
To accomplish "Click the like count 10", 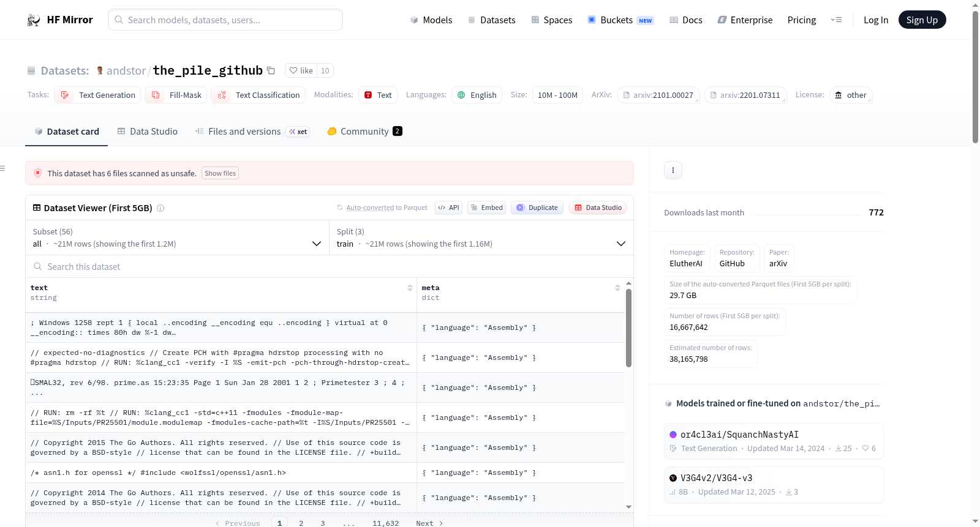I will (325, 70).
